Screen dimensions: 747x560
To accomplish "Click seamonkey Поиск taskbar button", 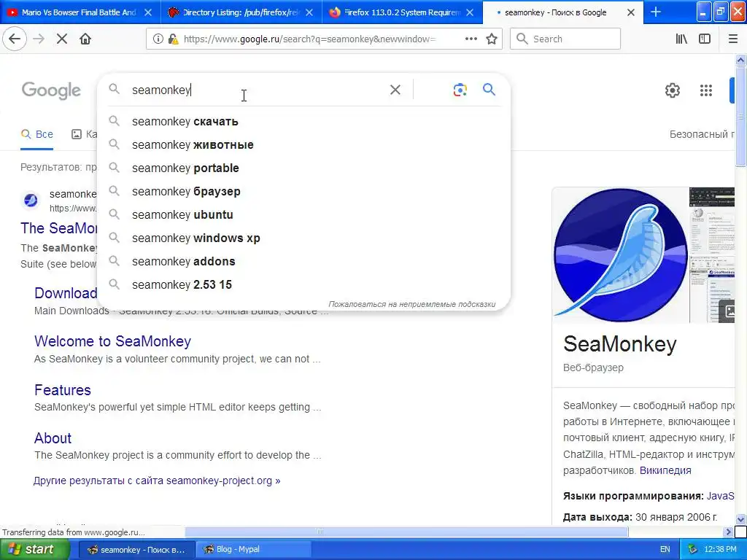I will click(136, 550).
